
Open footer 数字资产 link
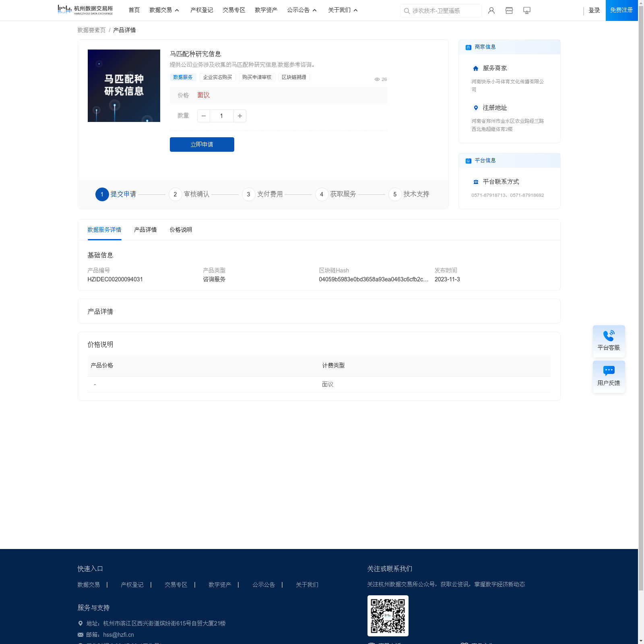click(x=220, y=585)
